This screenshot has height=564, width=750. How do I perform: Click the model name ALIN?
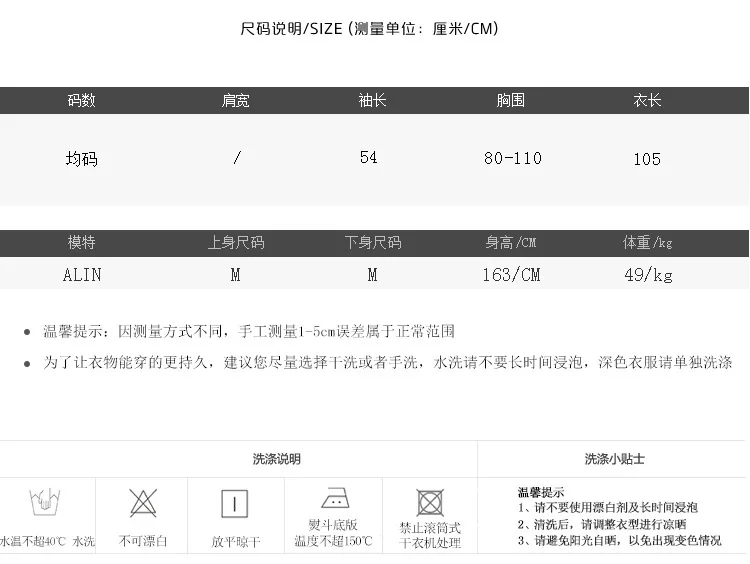[x=82, y=275]
